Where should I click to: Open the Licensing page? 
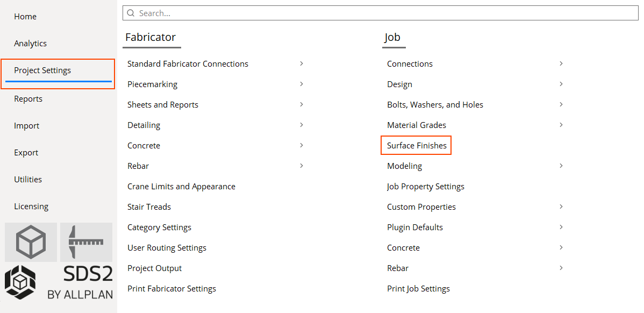(x=31, y=206)
